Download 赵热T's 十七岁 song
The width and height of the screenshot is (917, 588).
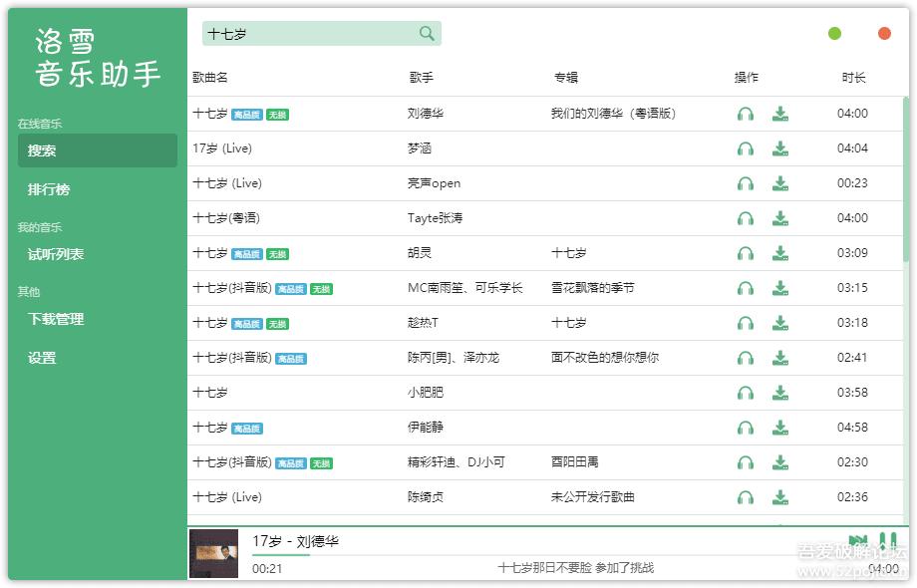(x=779, y=323)
